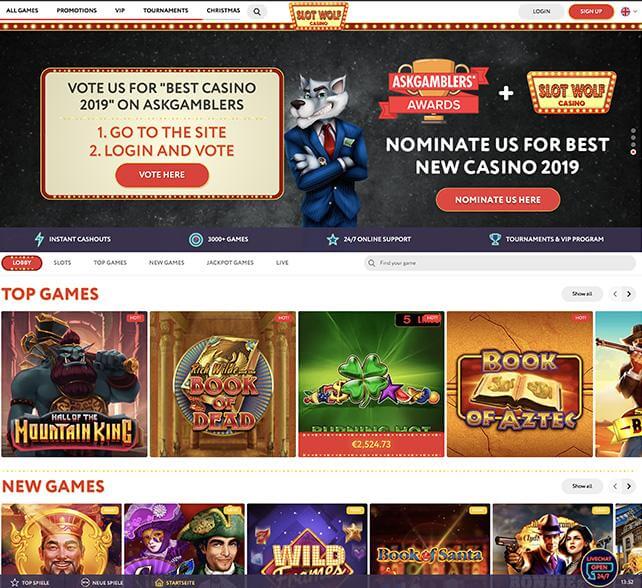Open the search magnifier icon in header
This screenshot has width=642, height=588.
click(x=257, y=11)
